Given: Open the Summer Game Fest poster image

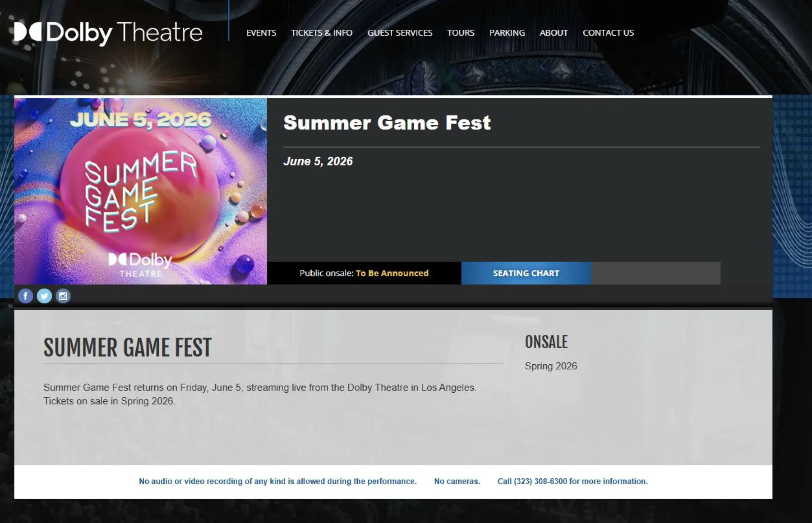Looking at the screenshot, I should click(x=140, y=189).
